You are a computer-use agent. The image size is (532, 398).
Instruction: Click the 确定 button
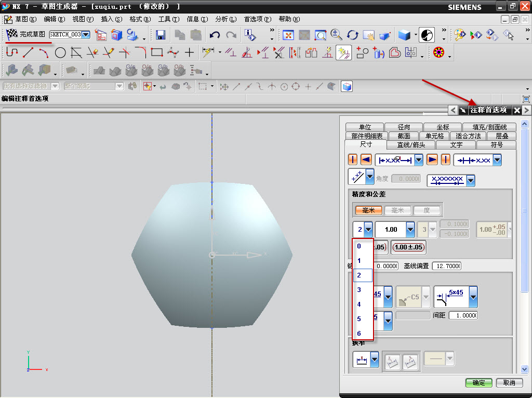pyautogui.click(x=478, y=383)
